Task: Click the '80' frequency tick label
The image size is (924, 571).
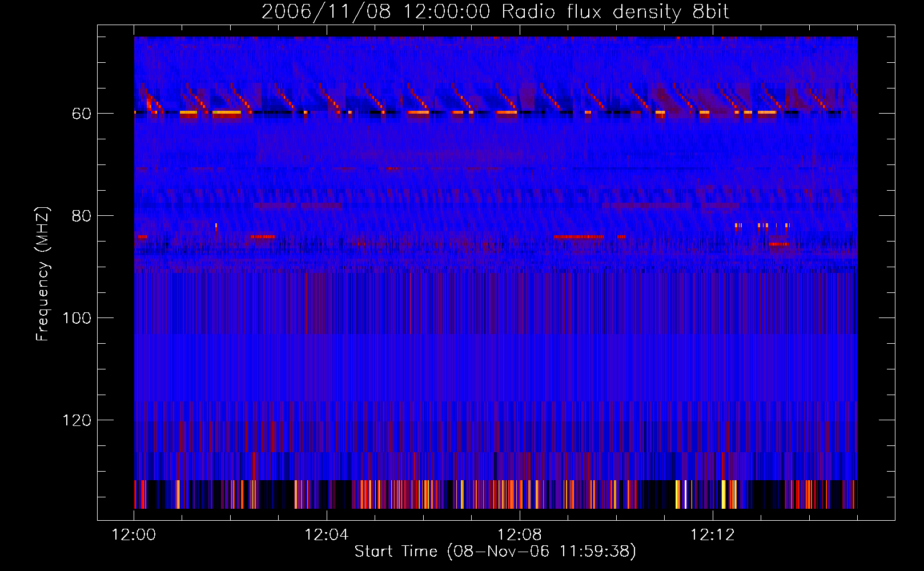Action: [x=81, y=216]
